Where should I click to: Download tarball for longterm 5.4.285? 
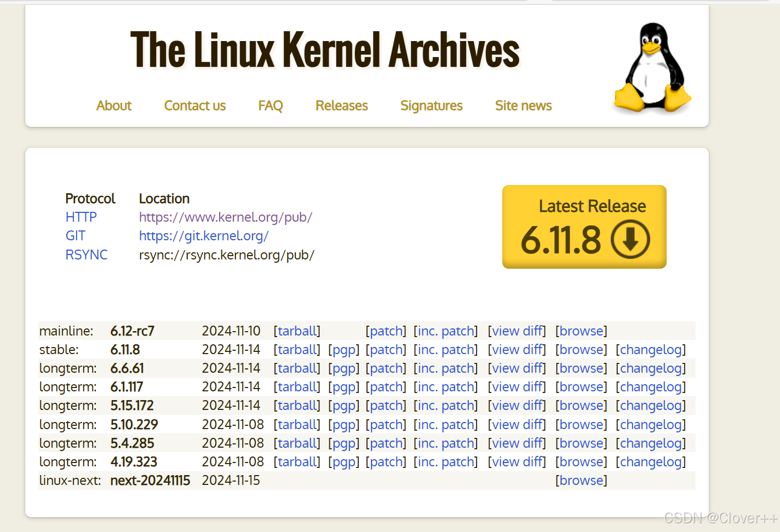point(297,443)
